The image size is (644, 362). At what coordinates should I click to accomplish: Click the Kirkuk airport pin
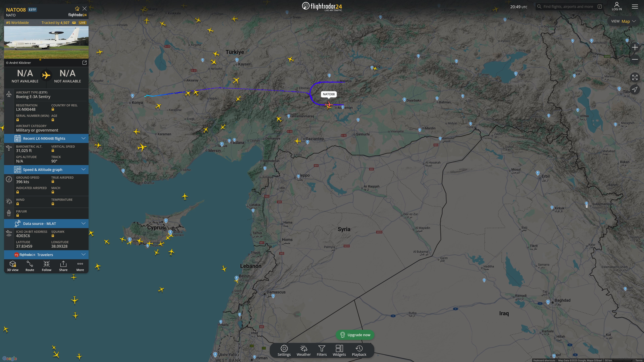tap(552, 207)
